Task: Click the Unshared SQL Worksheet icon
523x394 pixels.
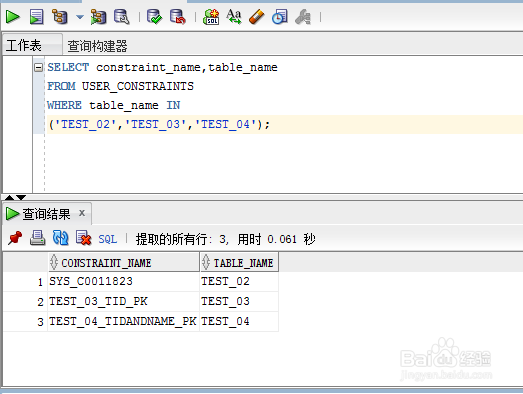Action: [211, 17]
